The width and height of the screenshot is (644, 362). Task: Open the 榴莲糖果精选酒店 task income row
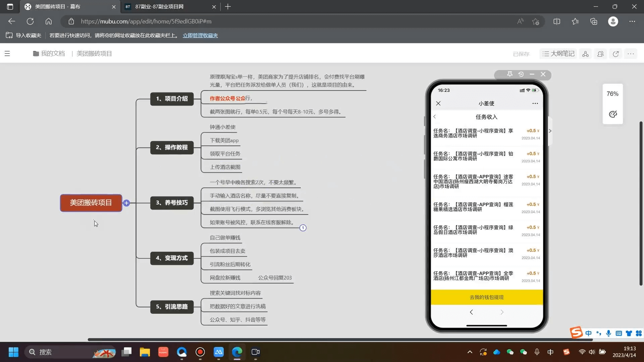487,208
